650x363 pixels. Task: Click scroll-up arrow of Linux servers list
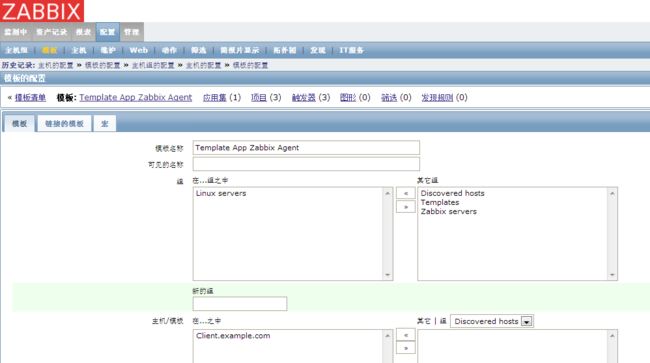pyautogui.click(x=388, y=193)
